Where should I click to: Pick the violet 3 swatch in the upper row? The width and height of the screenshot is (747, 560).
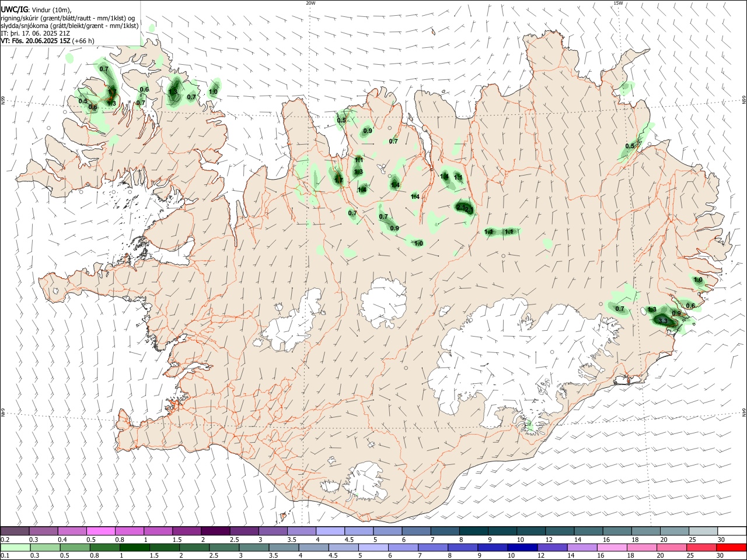273,531
